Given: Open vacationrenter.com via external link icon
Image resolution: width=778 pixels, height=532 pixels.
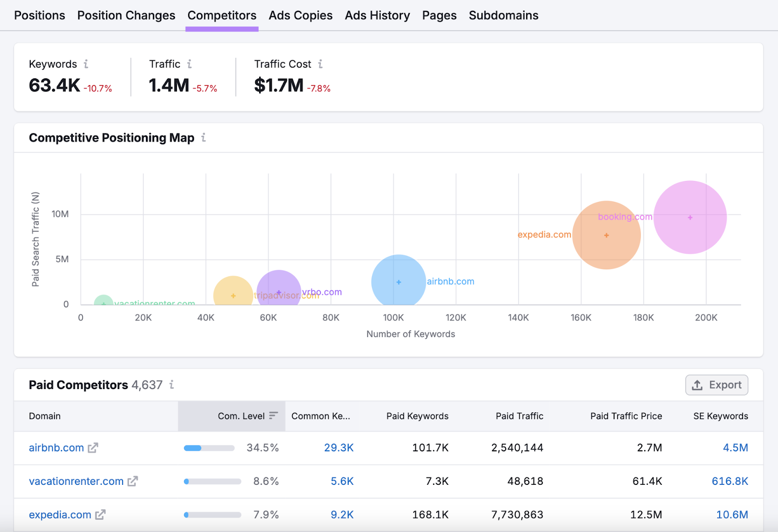Looking at the screenshot, I should click(x=132, y=481).
